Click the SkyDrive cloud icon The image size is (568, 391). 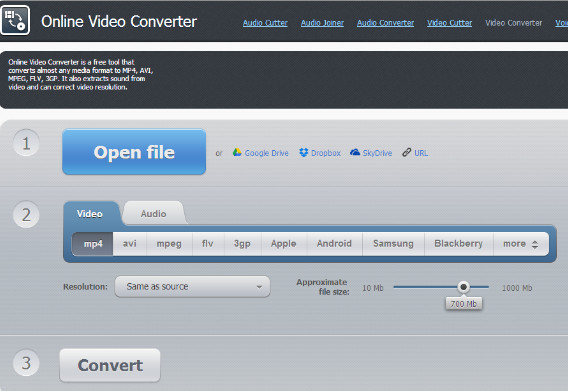point(355,153)
